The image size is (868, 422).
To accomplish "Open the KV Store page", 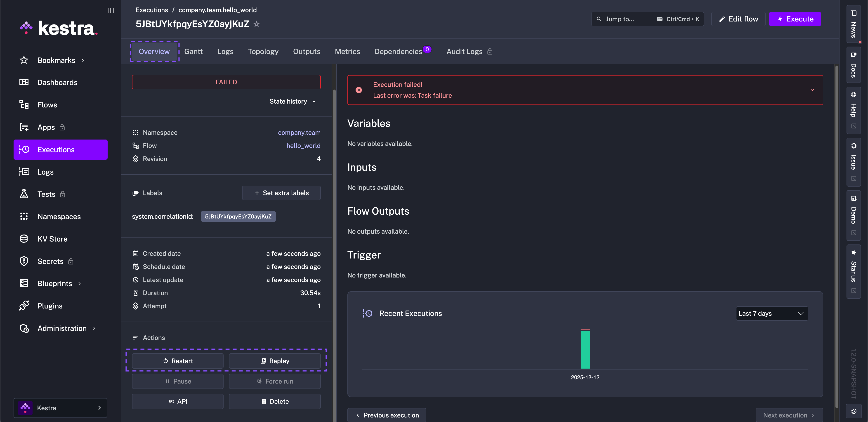I will [52, 239].
